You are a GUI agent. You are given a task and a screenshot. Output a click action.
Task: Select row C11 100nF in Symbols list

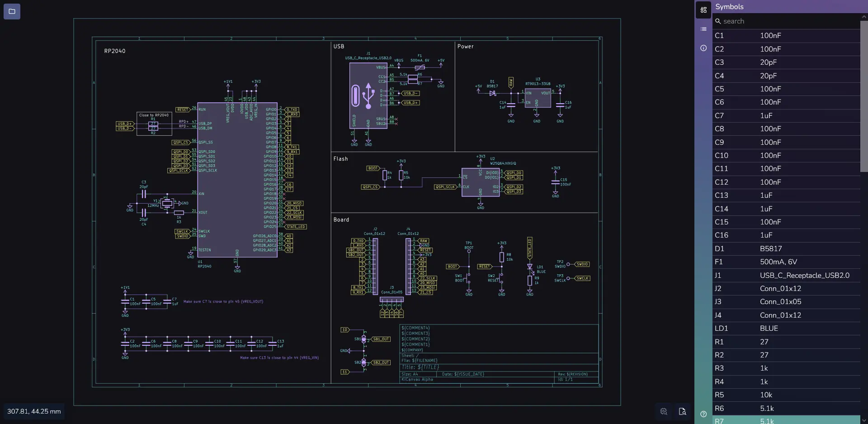(x=786, y=169)
